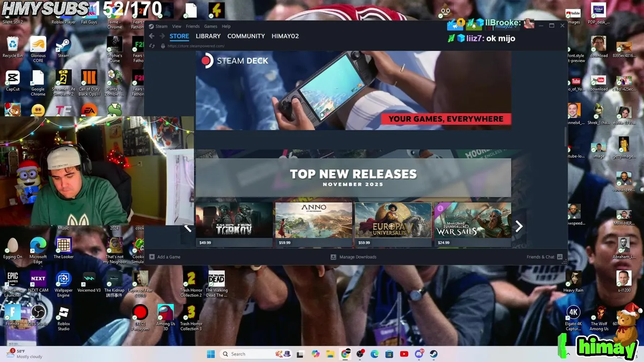Select Elgato 4K Capture desktop icon
Viewport: 644px width, 362px height.
[573, 318]
